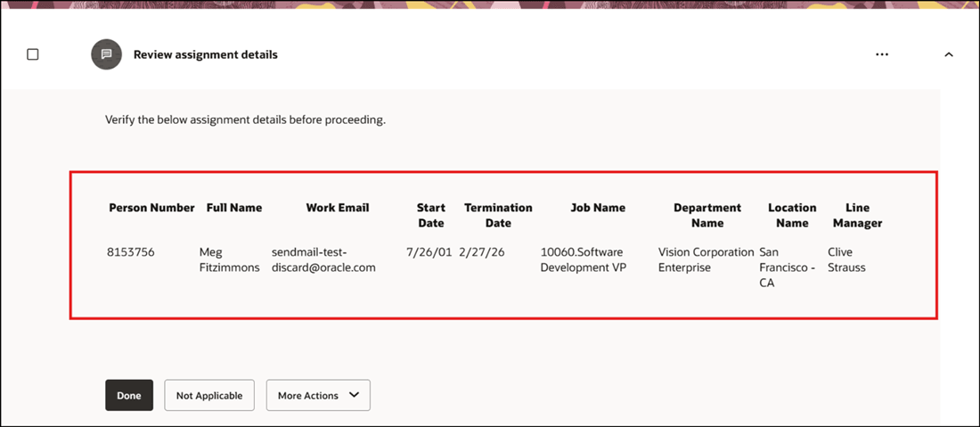The image size is (980, 427).
Task: Click the Work Email column header
Action: (x=338, y=208)
